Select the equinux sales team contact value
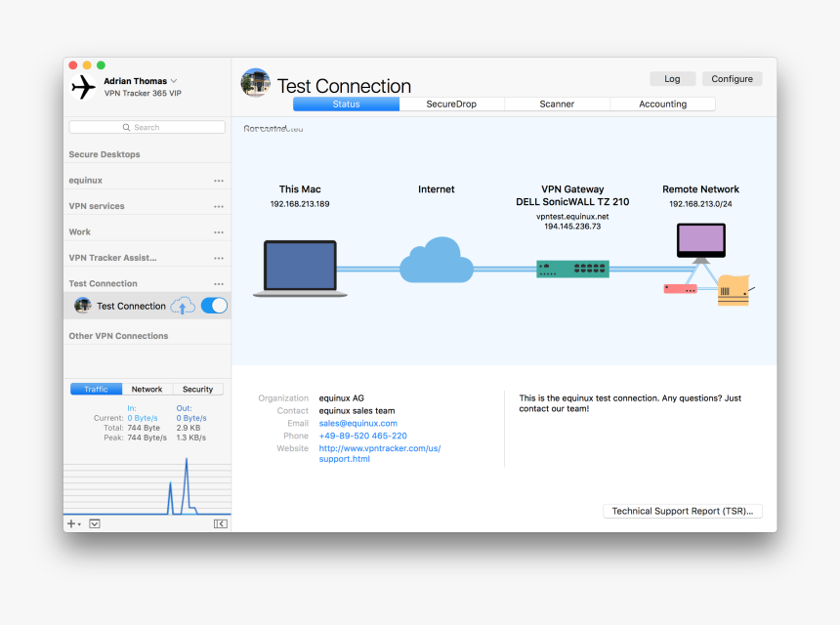The height and width of the screenshot is (625, 840). click(357, 411)
